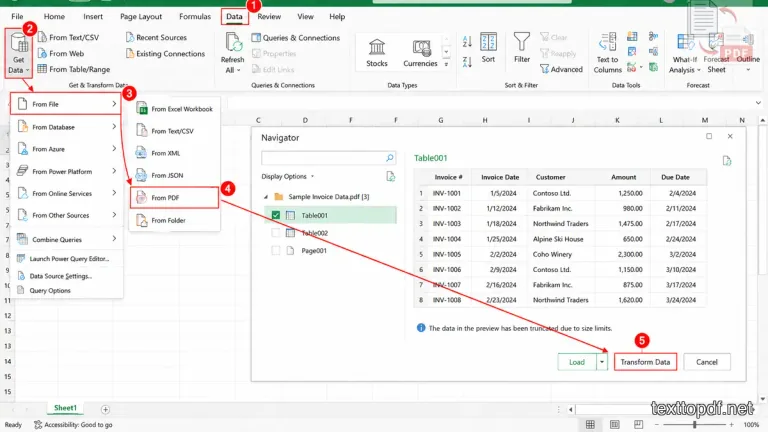Choose From XML
The width and height of the screenshot is (768, 432).
(x=175, y=153)
